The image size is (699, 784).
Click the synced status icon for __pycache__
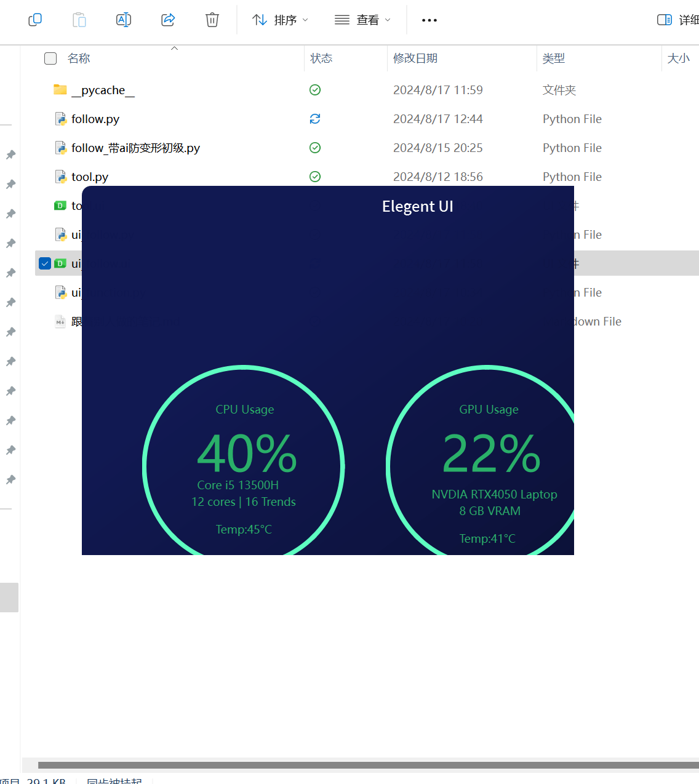315,90
